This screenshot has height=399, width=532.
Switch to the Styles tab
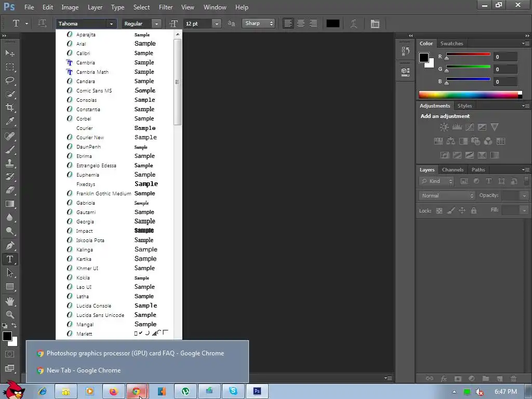click(464, 106)
